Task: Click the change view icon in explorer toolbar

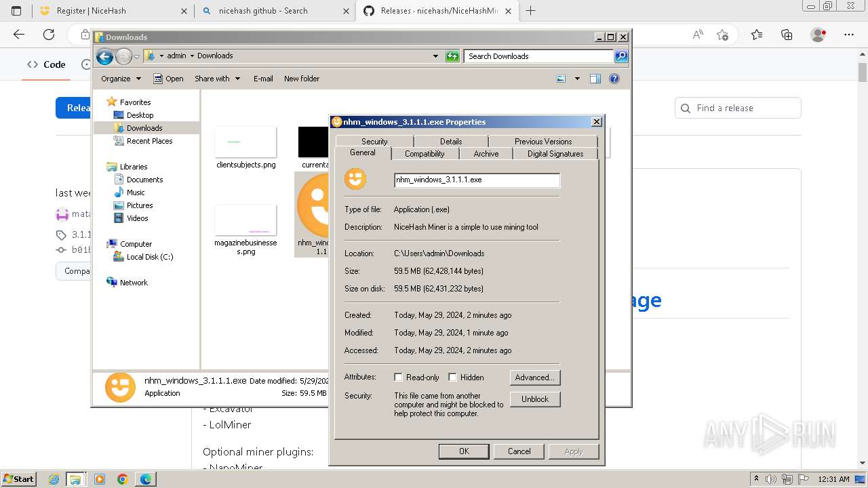Action: tap(561, 79)
